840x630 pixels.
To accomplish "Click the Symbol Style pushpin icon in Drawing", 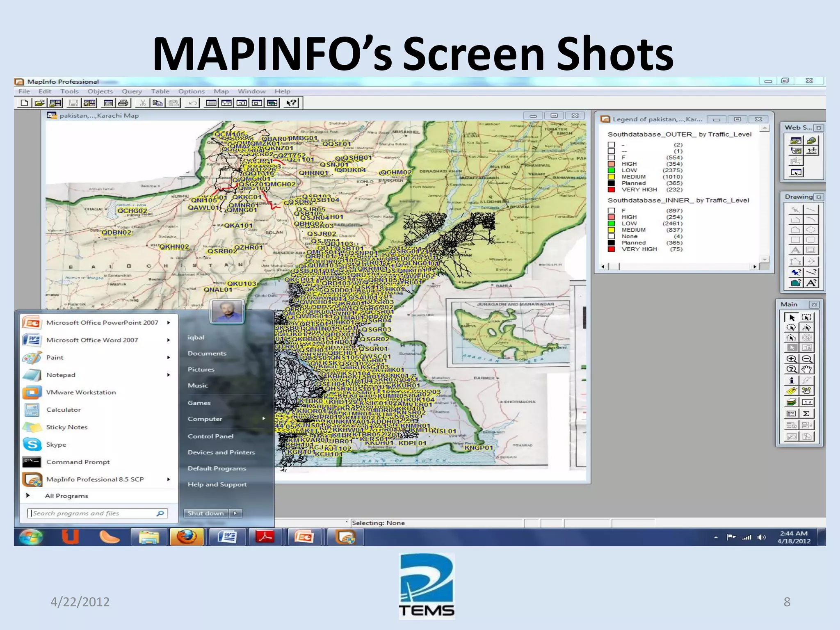I will tap(796, 272).
